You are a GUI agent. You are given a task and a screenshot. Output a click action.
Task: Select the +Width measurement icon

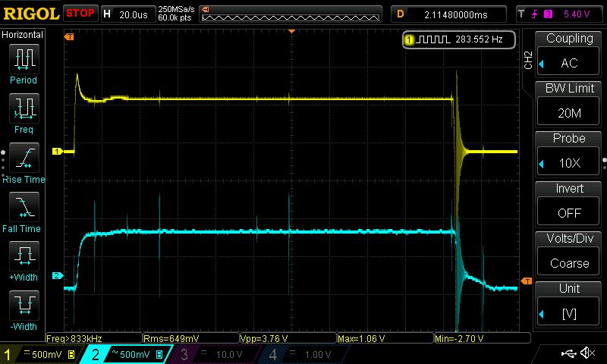[x=24, y=256]
